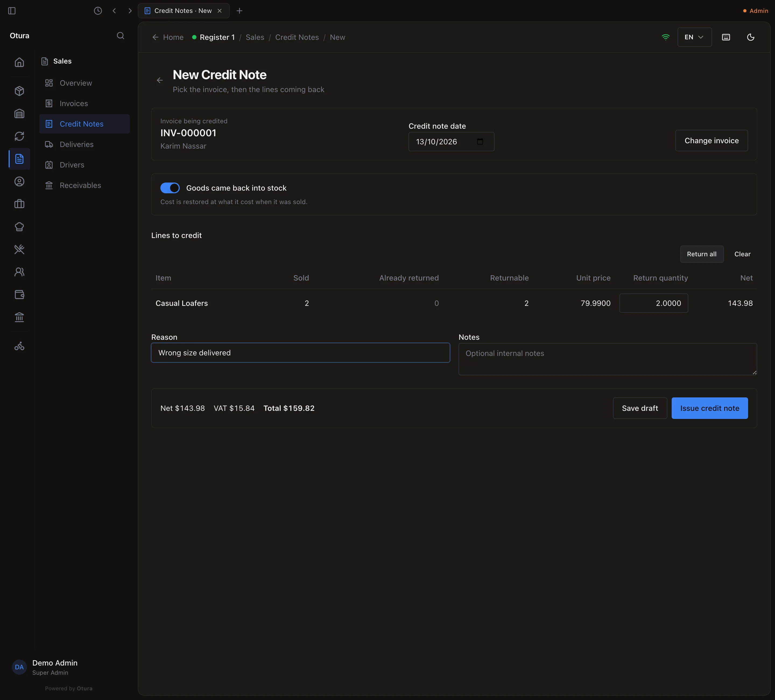Open the home icon in the left rail
775x700 pixels.
19,62
